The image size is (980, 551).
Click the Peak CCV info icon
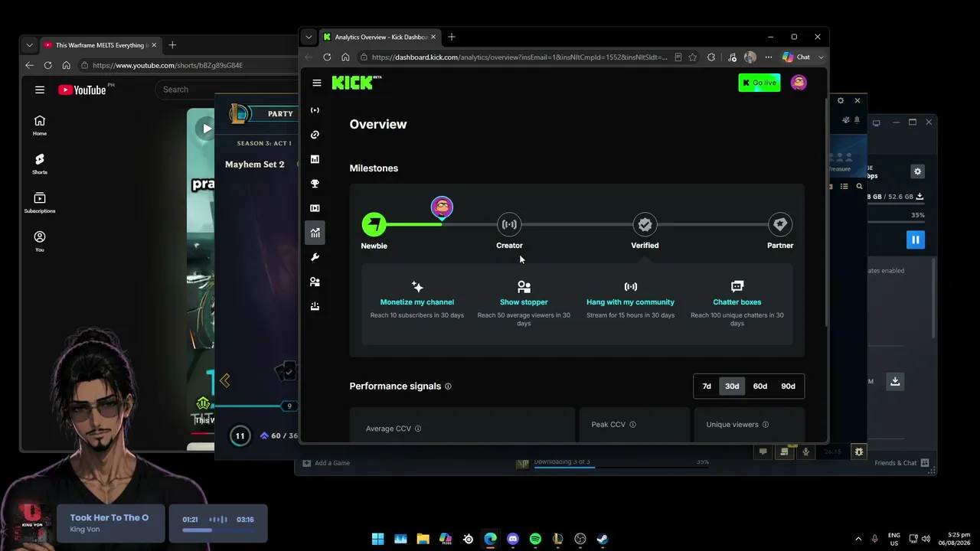click(632, 425)
